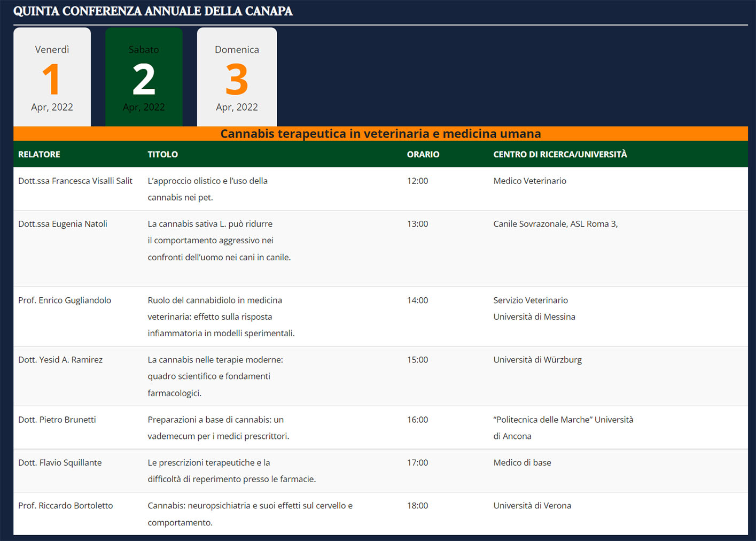Image resolution: width=756 pixels, height=541 pixels.
Task: Click the ORARIO column header
Action: click(423, 154)
